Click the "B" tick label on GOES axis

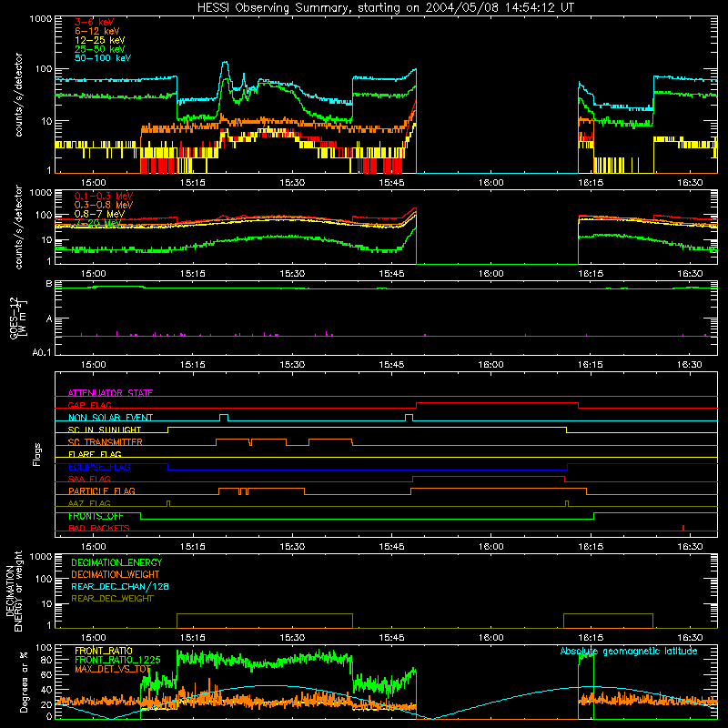pyautogui.click(x=49, y=284)
